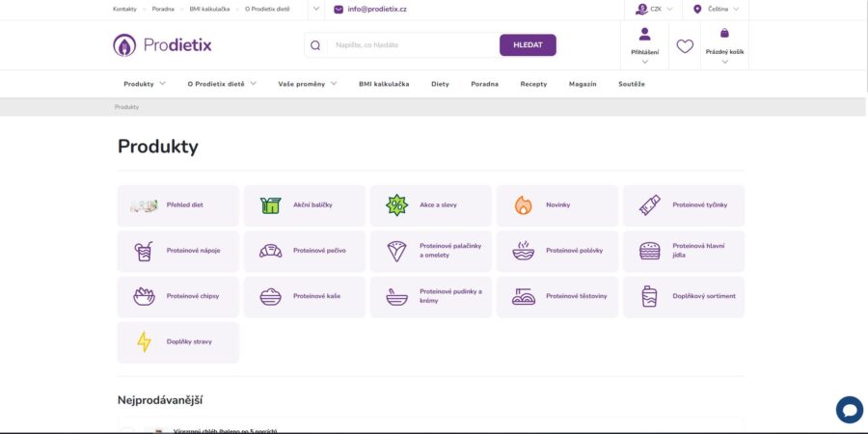
Task: Click the chips bowl Proteinové chipsy icon
Action: [x=144, y=297]
